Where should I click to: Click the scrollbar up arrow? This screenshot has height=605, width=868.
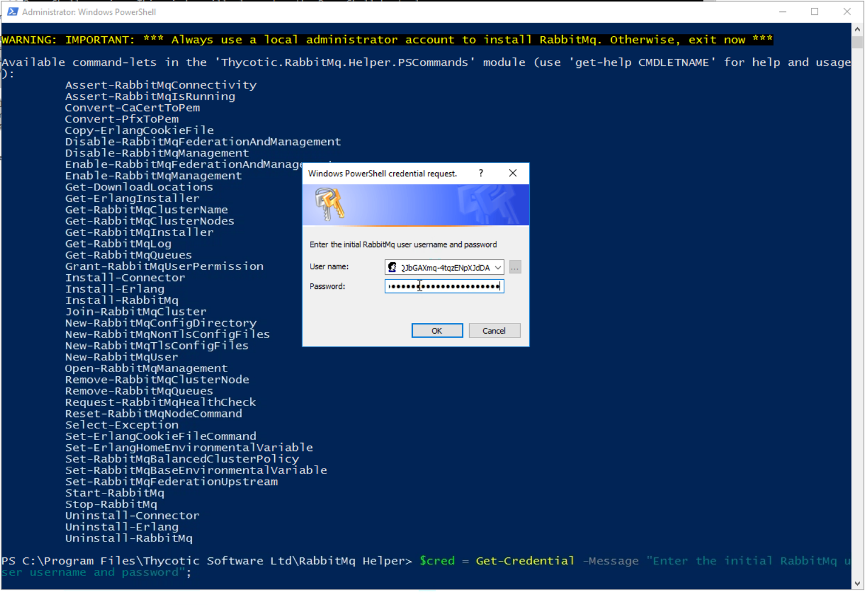(857, 28)
